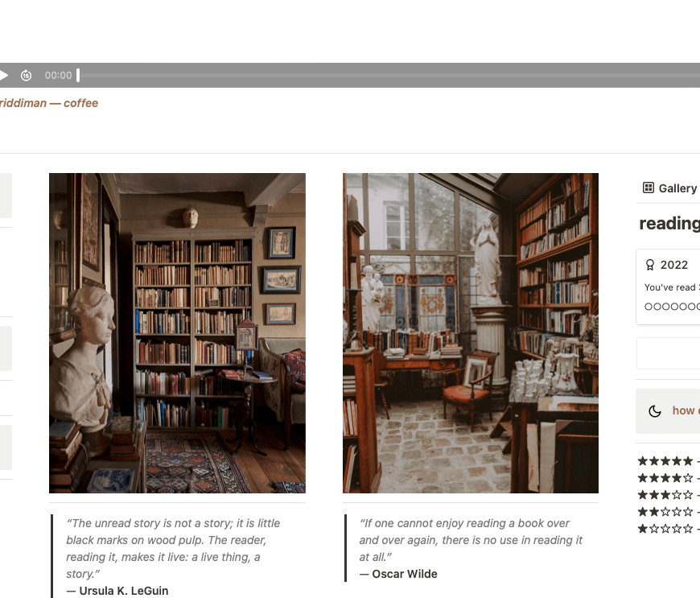
Task: Switch to the Gallery view tab
Action: (669, 188)
